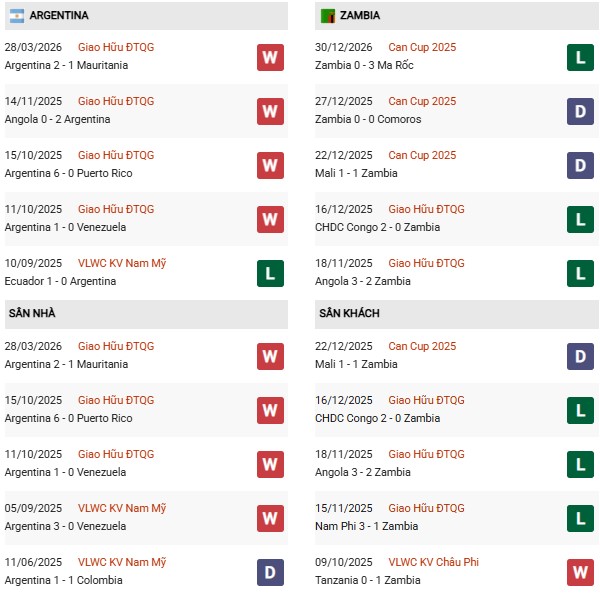
Task: Click L badge for Ecuador 1-0 Argentina
Action: 270,273
